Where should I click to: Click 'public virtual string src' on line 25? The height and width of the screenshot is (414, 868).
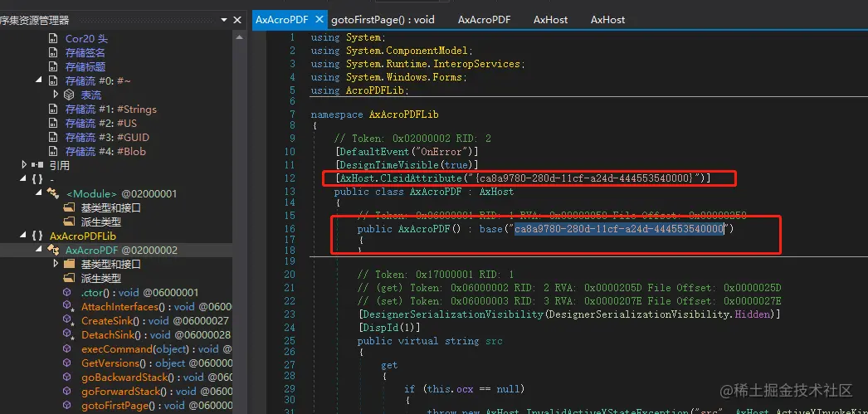tap(430, 341)
